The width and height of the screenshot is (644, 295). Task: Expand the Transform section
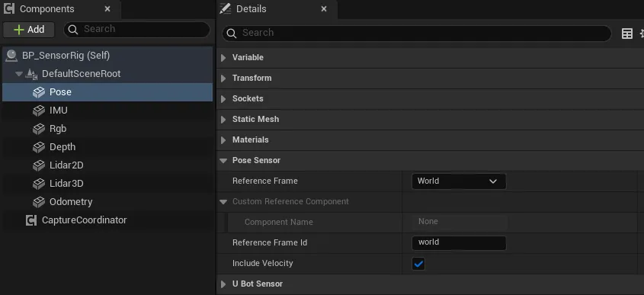[223, 79]
